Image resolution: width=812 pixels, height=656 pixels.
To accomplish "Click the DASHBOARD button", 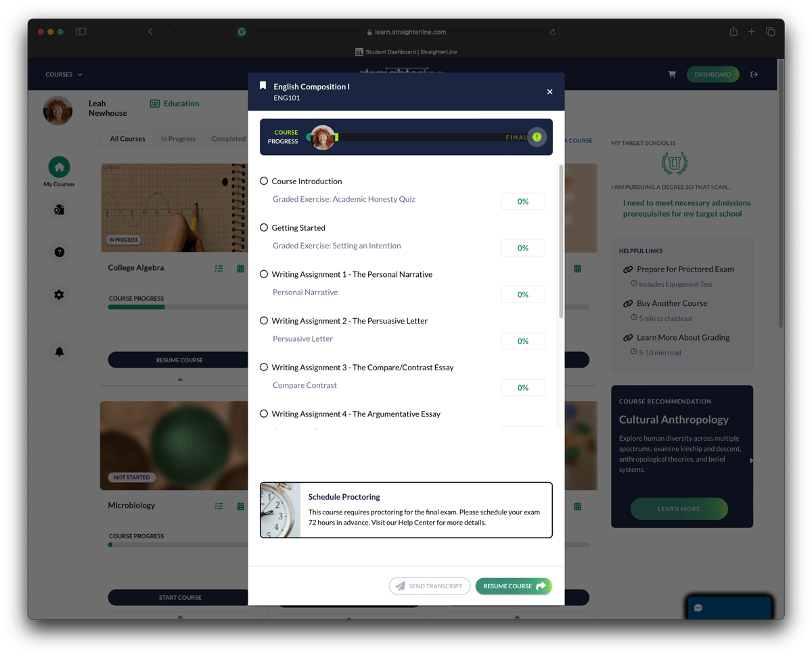I will point(713,74).
